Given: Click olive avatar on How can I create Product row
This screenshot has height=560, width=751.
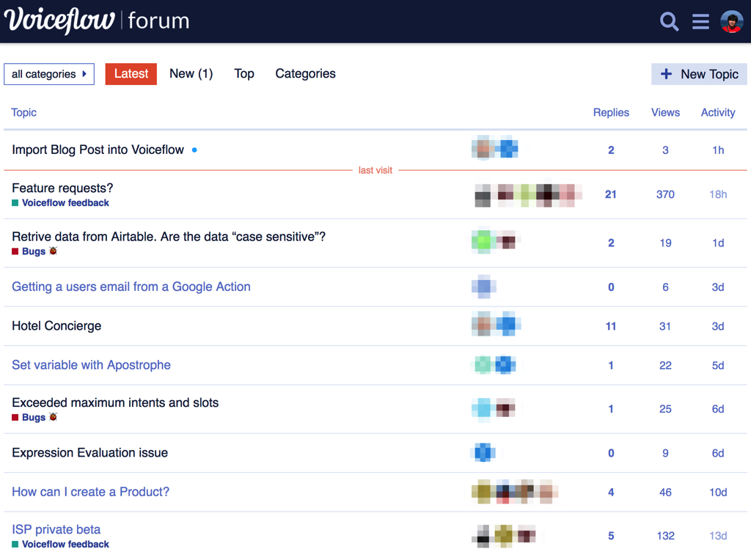Looking at the screenshot, I should [483, 492].
